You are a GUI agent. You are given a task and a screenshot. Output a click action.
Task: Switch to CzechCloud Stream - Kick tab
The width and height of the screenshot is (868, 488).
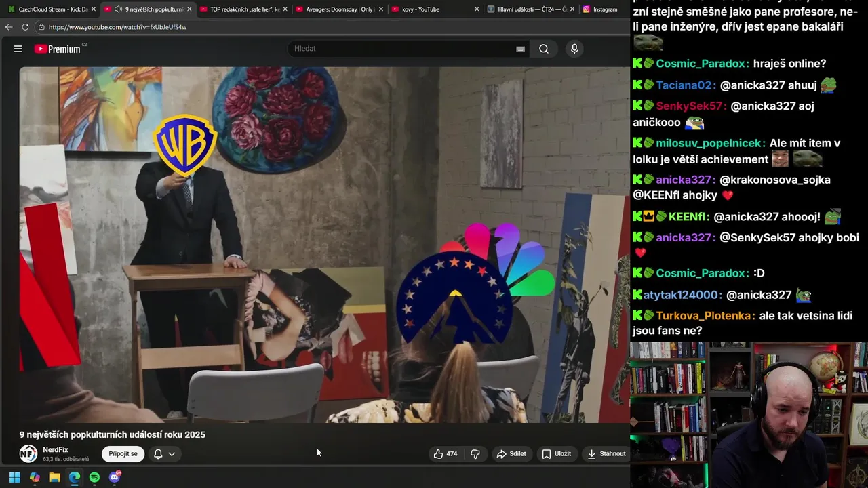[x=54, y=9]
